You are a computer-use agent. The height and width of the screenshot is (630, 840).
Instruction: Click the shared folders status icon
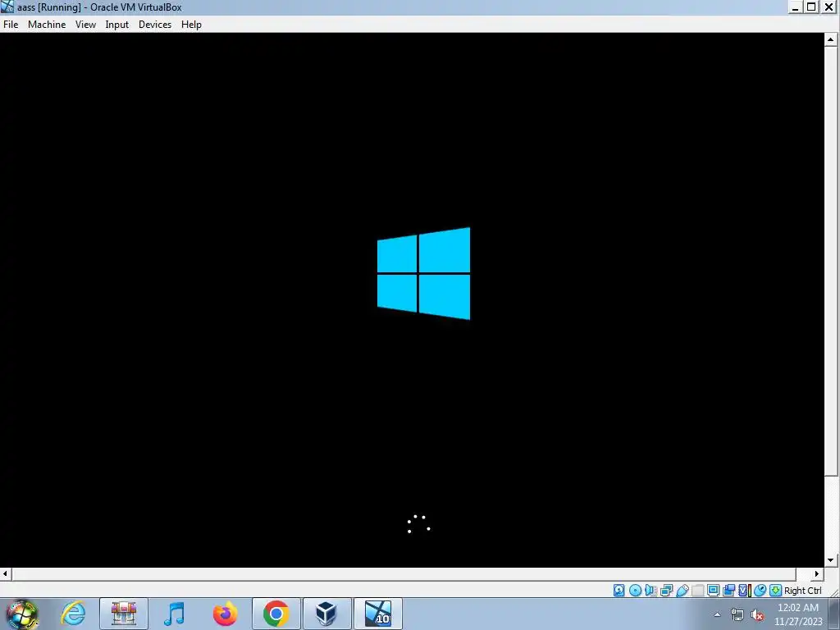pos(697,591)
